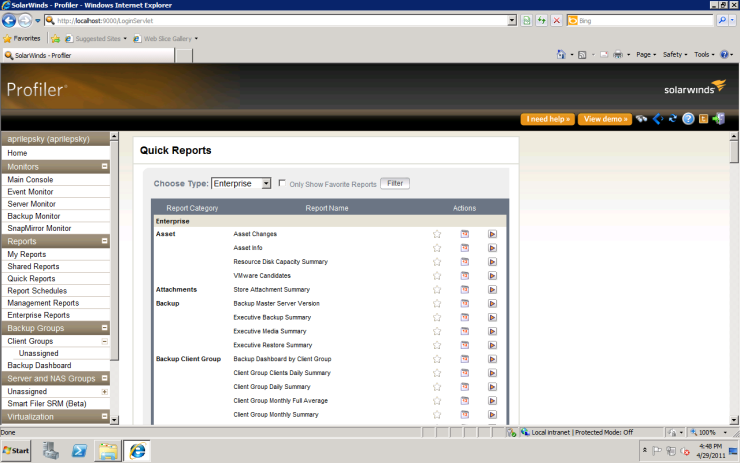The image size is (740, 463).
Task: Open the address bar history dropdown
Action: 512,20
